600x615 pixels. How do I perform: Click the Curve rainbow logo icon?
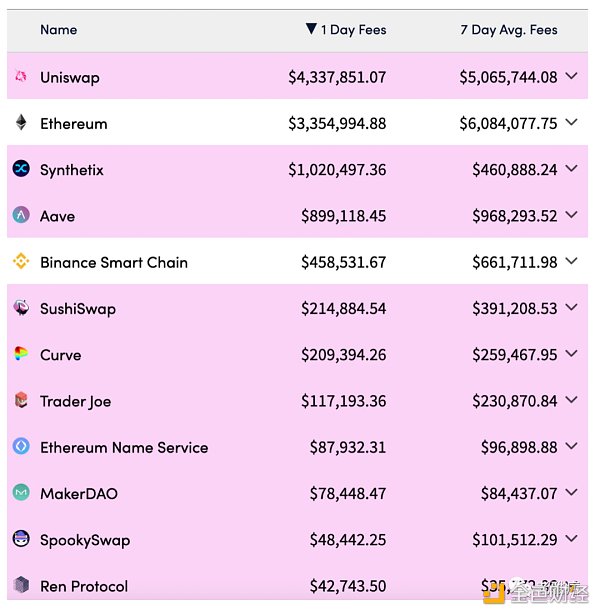coord(21,354)
